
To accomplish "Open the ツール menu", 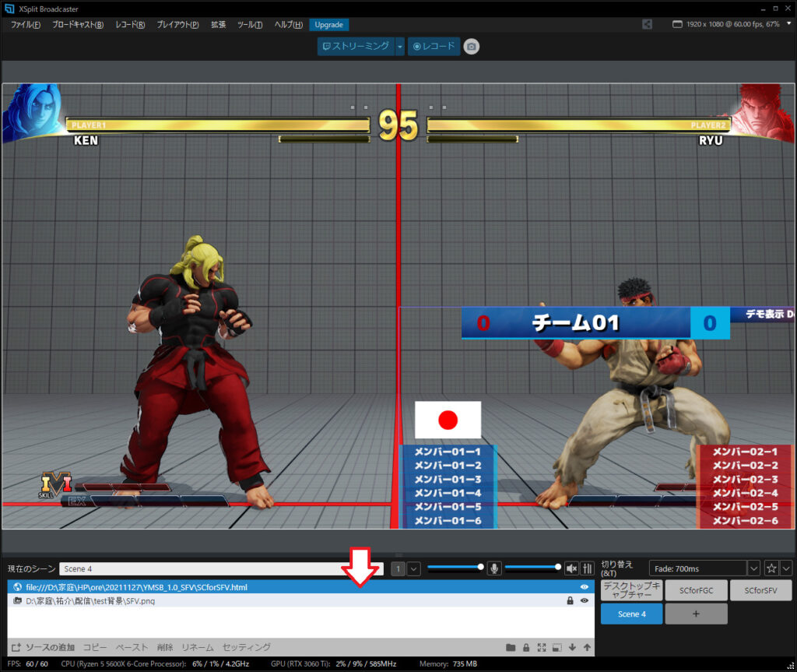I will [250, 24].
